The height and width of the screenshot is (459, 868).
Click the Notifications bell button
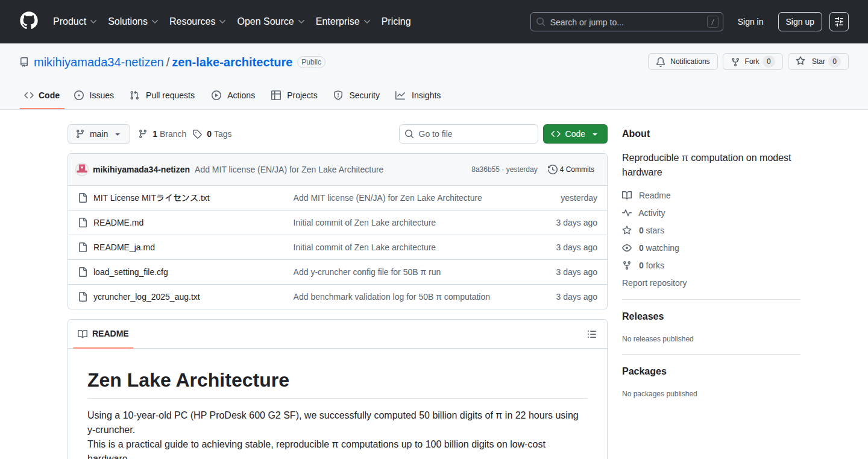(x=683, y=62)
